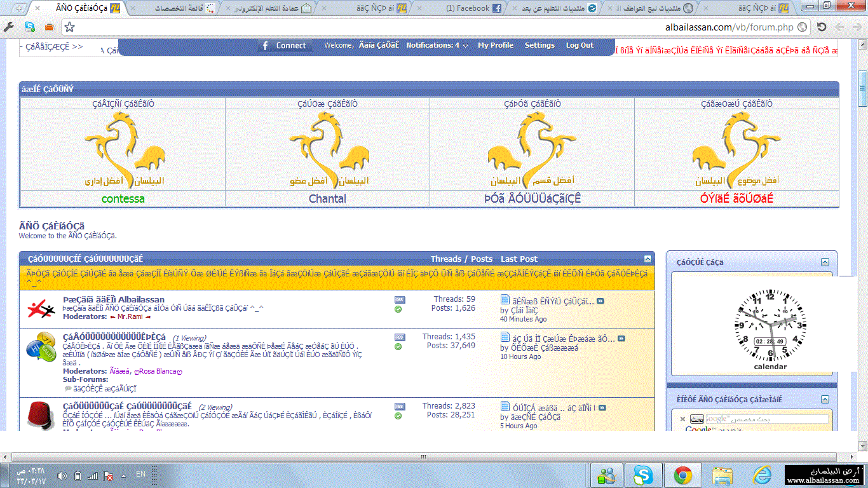Click the orange extension icon beside Skype

[49, 27]
